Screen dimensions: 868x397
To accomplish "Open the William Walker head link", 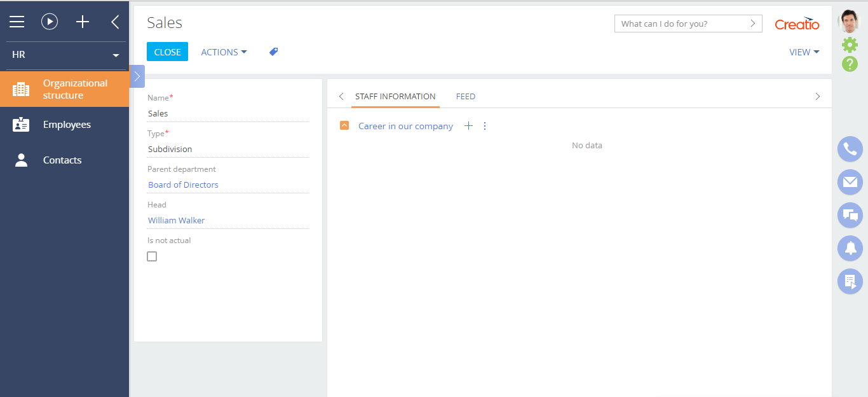I will coord(177,220).
